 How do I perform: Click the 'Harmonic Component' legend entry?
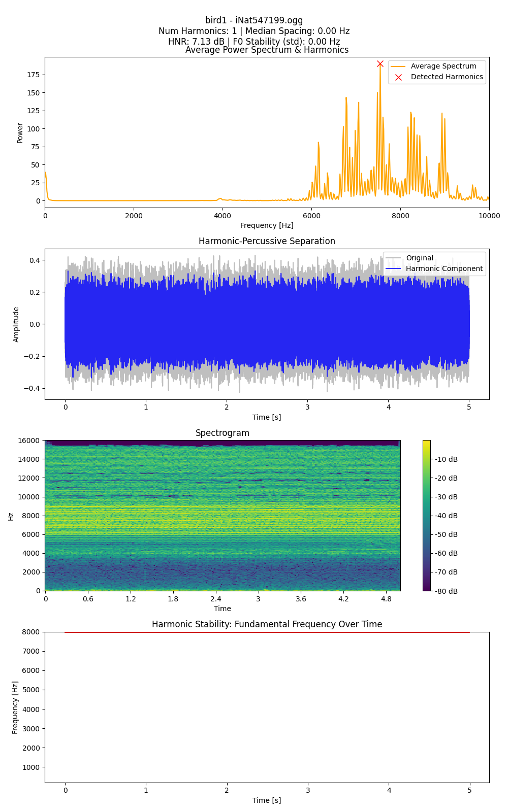434,268
